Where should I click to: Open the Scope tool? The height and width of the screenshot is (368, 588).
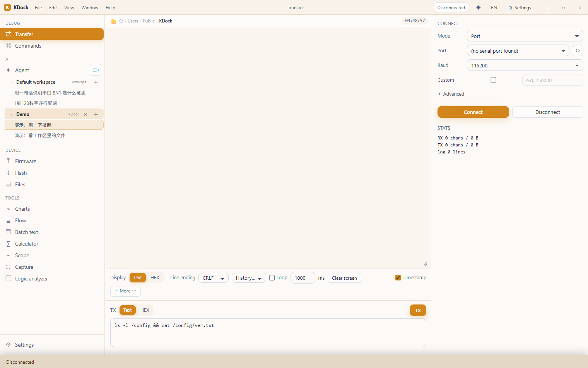point(52,255)
